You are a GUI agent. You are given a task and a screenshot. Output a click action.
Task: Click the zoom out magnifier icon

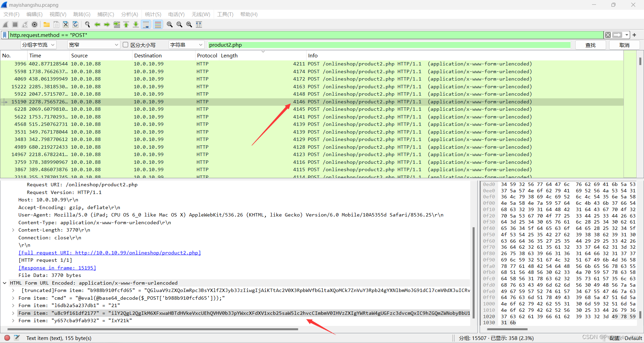[x=179, y=24]
